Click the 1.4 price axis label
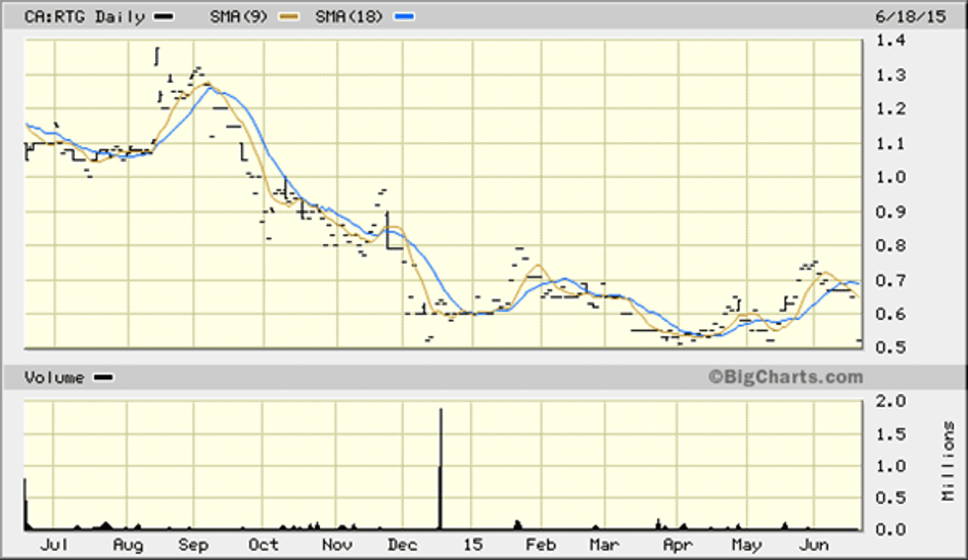Viewport: 968px width, 560px height. (891, 41)
